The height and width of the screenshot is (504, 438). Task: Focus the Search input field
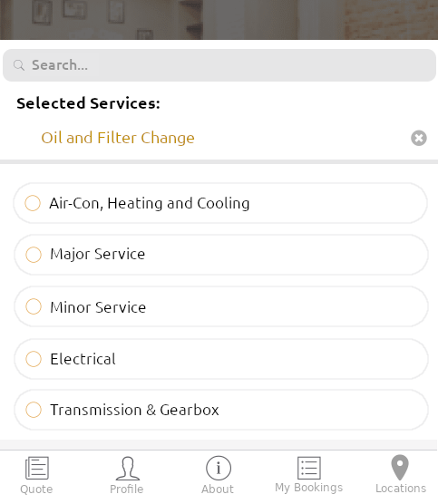point(219,65)
